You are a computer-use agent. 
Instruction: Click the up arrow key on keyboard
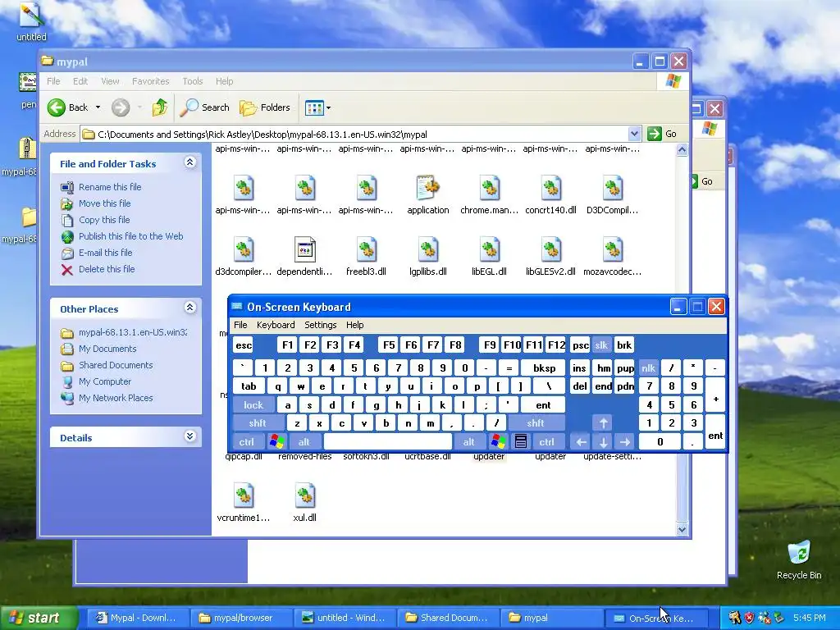pyautogui.click(x=603, y=423)
